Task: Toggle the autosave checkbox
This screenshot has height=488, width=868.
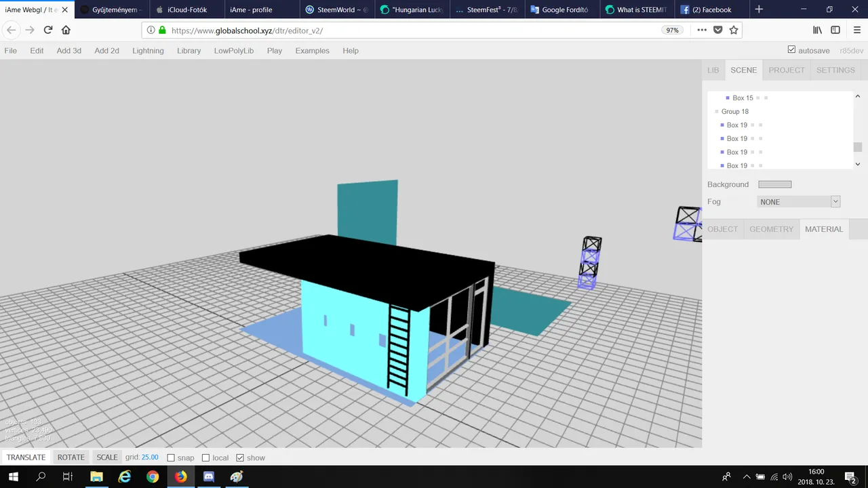Action: click(x=791, y=50)
